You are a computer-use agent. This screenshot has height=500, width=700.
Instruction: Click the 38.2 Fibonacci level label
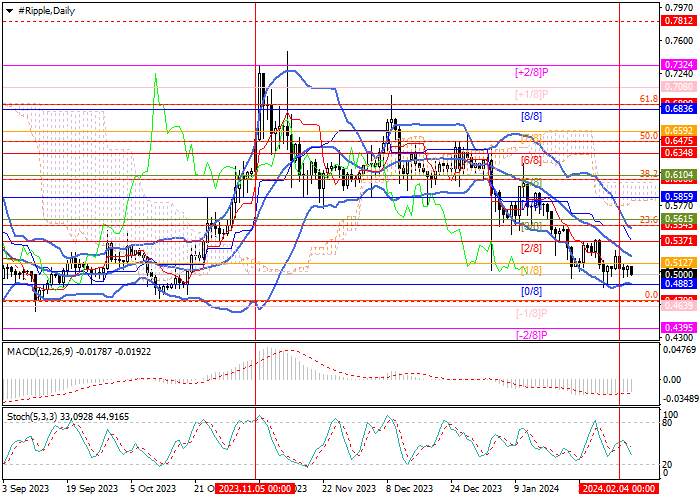tap(649, 174)
